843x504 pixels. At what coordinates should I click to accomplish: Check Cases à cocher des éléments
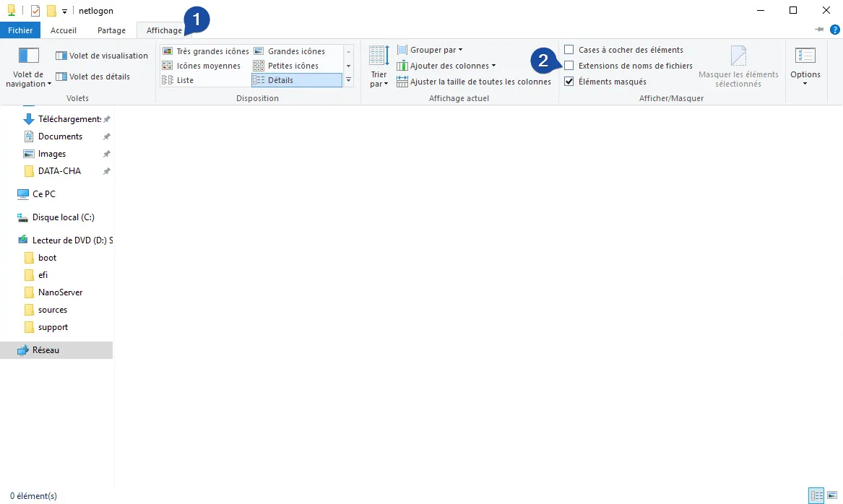point(570,49)
